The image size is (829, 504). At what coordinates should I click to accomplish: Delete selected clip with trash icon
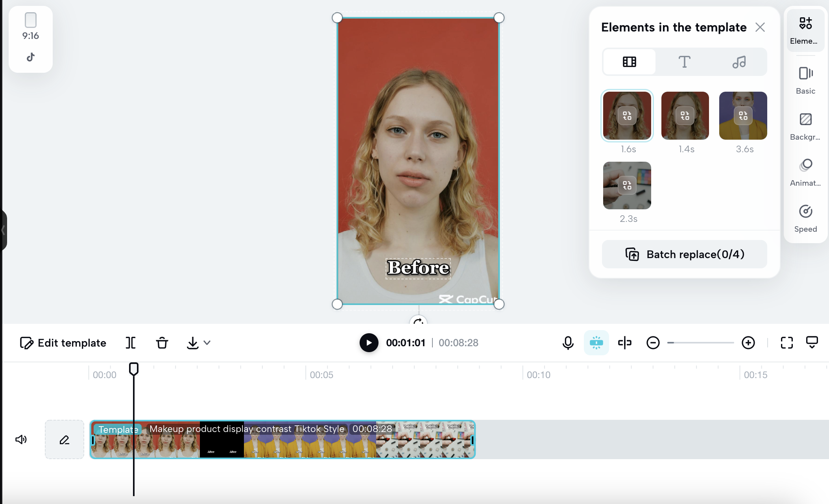[162, 343]
